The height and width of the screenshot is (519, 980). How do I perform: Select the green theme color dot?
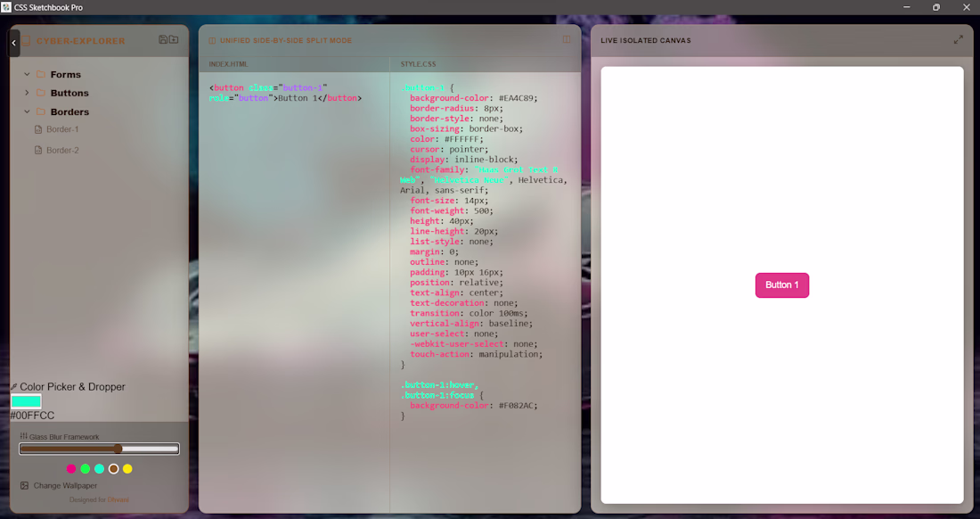click(x=86, y=469)
